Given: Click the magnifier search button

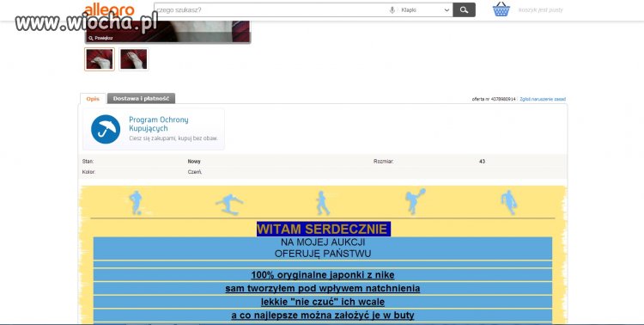Looking at the screenshot, I should 464,9.
